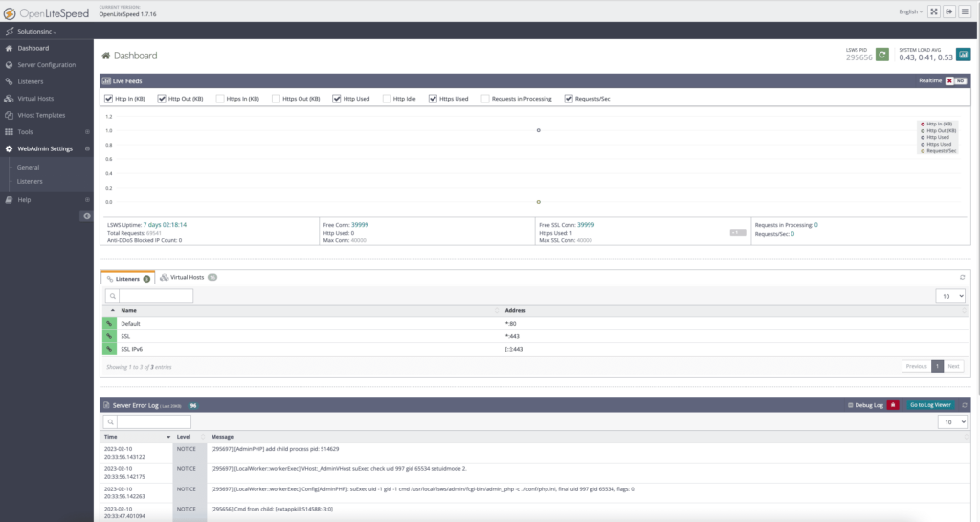980x522 pixels.
Task: Toggle the red Debug Log button
Action: [893, 405]
